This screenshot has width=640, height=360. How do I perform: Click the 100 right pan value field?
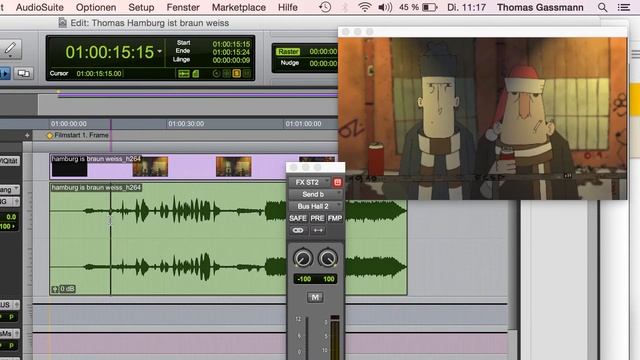pos(329,279)
